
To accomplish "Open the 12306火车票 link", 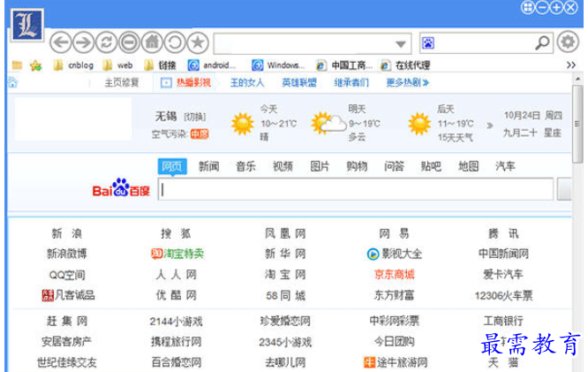I will pyautogui.click(x=503, y=296).
